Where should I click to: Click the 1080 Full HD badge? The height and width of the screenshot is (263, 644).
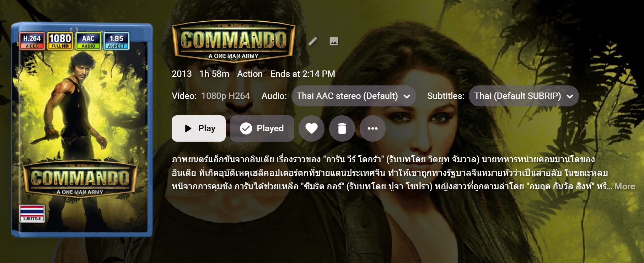[60, 41]
